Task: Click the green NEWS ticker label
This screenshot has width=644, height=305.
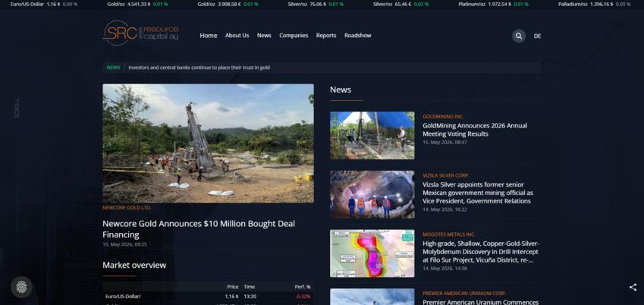Action: [114, 68]
